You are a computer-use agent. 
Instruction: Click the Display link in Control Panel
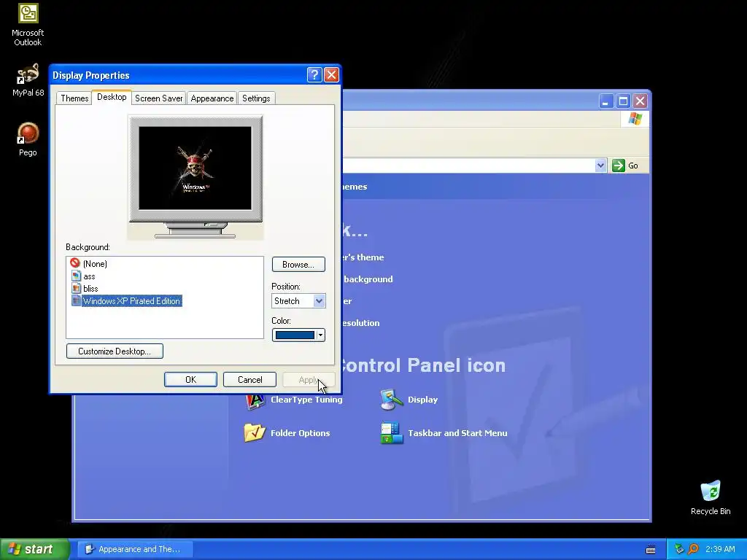[x=422, y=400]
